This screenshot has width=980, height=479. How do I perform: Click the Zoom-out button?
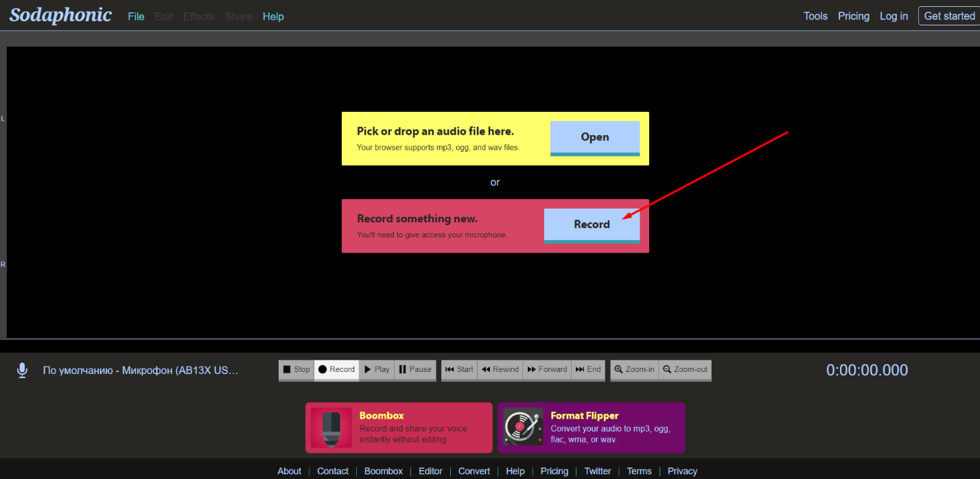[685, 369]
